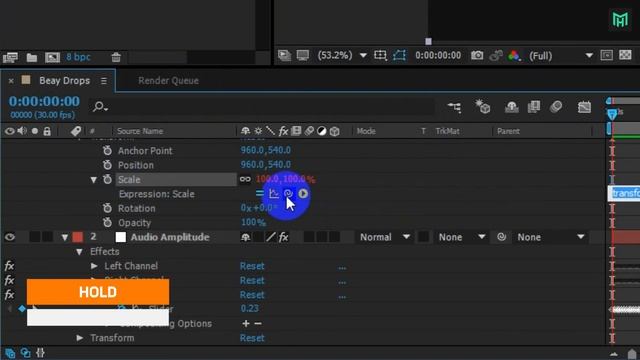Click the Audio Amplitude red label color
640x360 pixels.
(78, 237)
